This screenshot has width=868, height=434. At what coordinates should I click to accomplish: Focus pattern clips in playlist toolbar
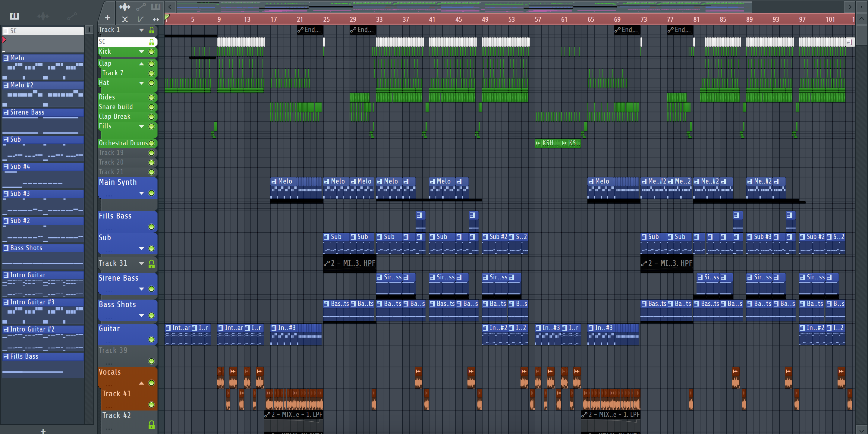tap(156, 7)
